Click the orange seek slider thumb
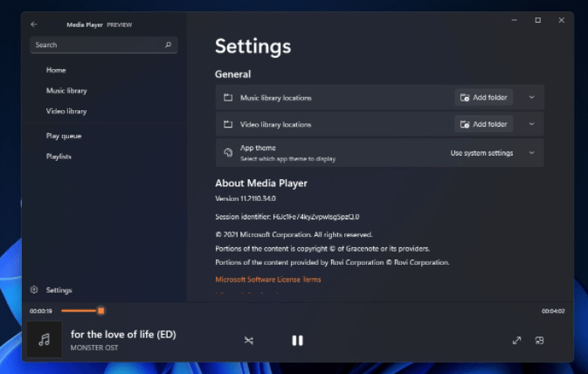The height and width of the screenshot is (374, 588). coord(100,310)
